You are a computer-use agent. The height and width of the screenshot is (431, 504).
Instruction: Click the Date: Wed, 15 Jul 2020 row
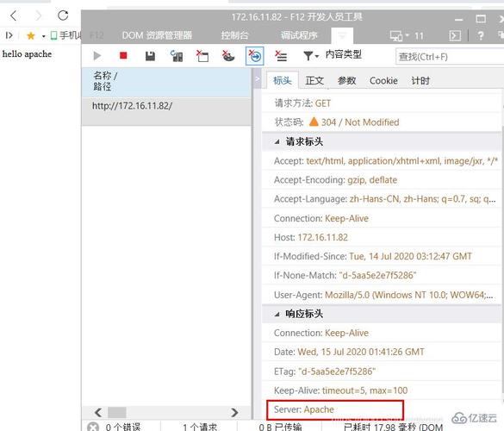tap(382, 352)
